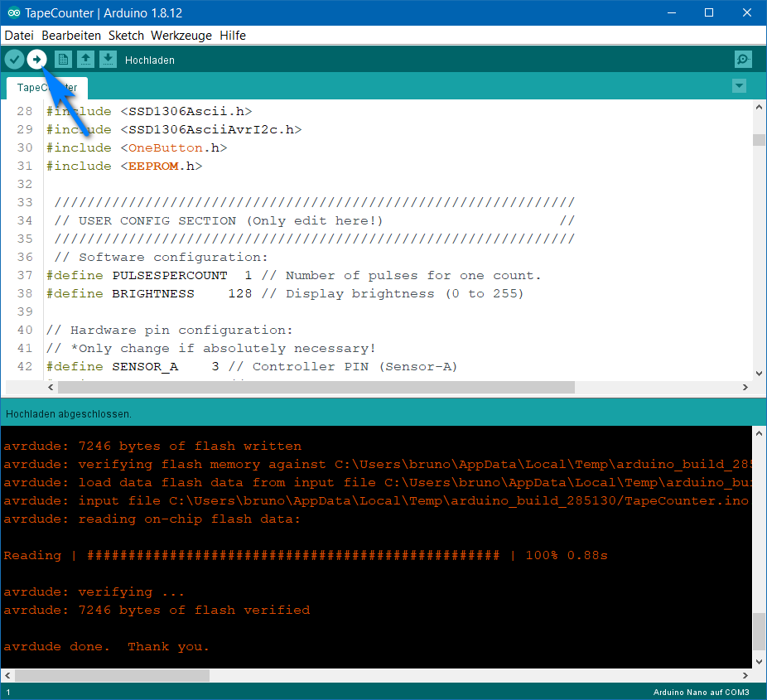Click the console horizontal scrollbar left arrow

[x=7, y=675]
